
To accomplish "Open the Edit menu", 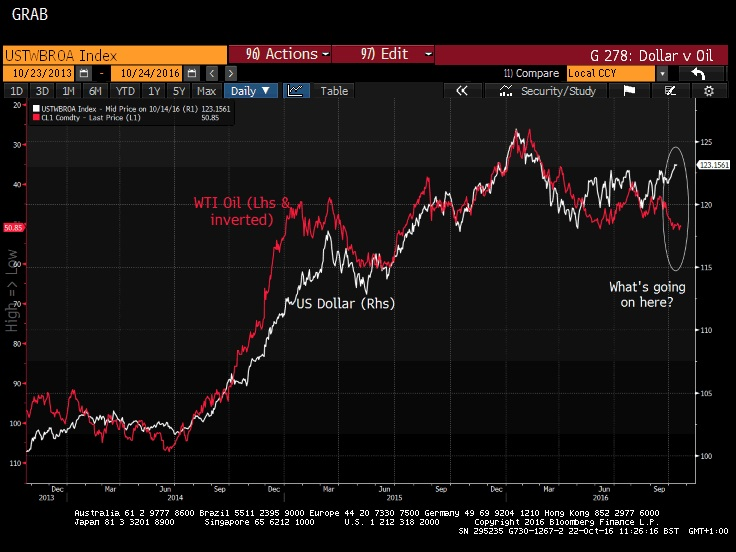I will click(383, 54).
